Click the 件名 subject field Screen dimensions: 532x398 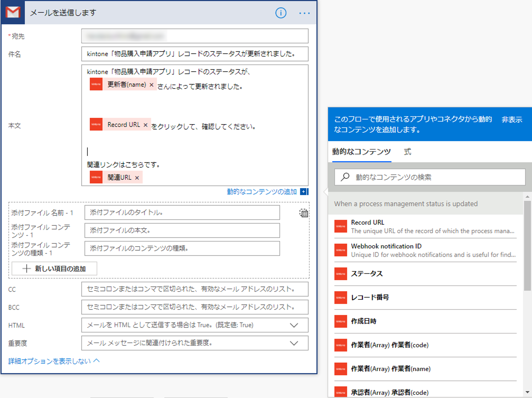195,54
